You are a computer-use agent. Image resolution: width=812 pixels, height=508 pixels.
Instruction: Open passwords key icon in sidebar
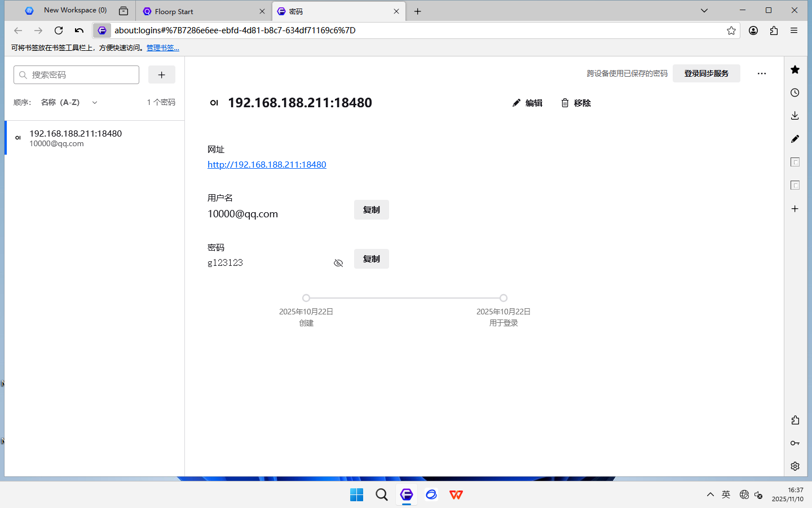[x=795, y=443]
